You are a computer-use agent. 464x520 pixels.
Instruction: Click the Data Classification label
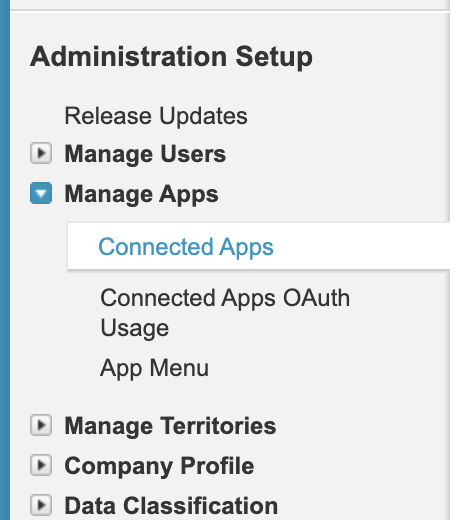(171, 506)
